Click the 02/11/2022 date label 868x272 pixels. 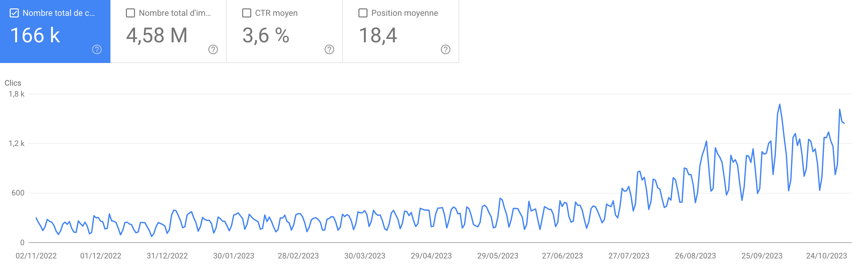36,256
